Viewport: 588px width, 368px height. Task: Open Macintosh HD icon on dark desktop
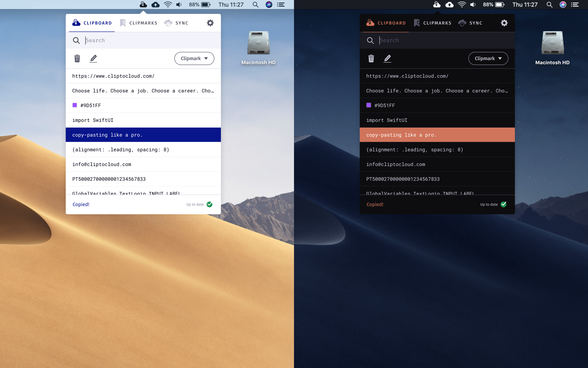tap(552, 43)
